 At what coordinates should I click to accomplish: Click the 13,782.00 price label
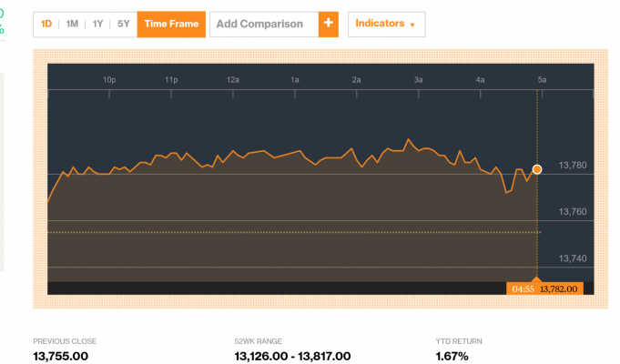coord(559,288)
